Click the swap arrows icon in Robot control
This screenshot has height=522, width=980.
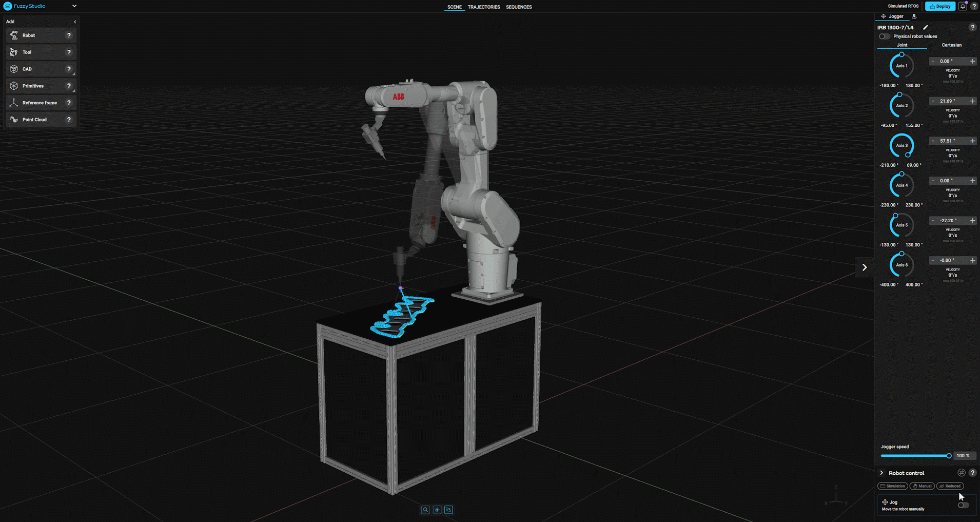pos(961,473)
